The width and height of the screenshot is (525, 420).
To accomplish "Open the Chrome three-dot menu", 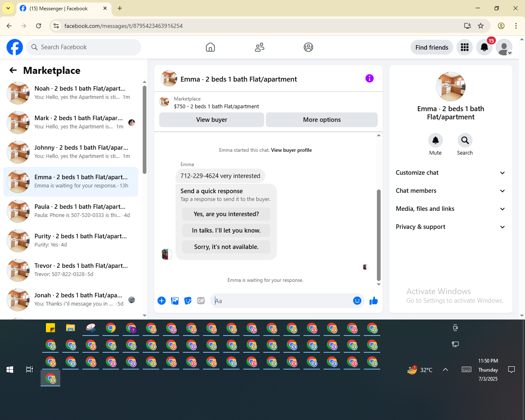I will pos(516,26).
